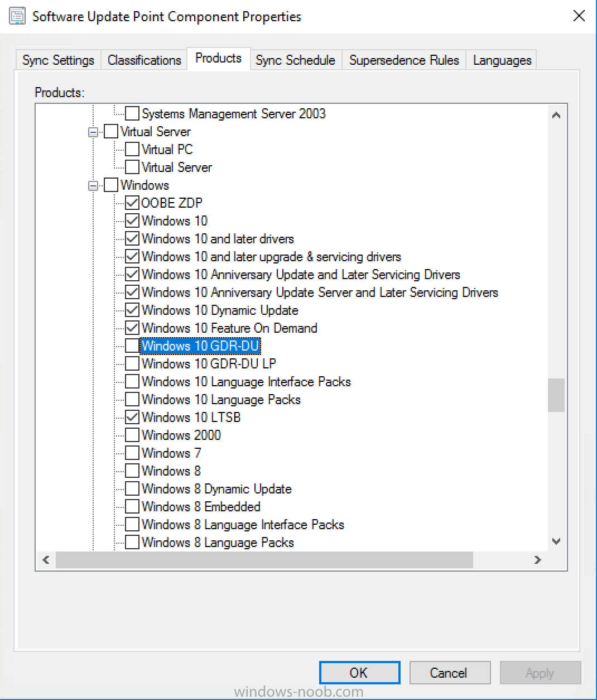
Task: Click the horizontal scrollbar thumb
Action: (x=264, y=560)
